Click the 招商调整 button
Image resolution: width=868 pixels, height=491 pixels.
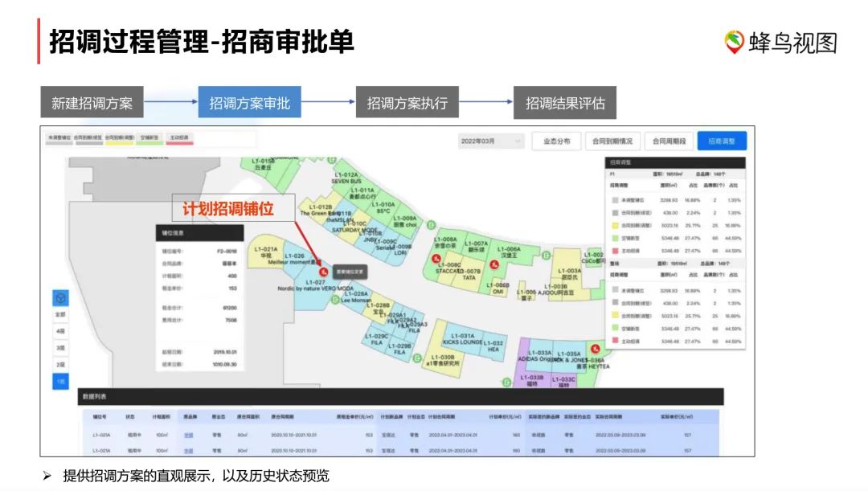click(x=721, y=141)
